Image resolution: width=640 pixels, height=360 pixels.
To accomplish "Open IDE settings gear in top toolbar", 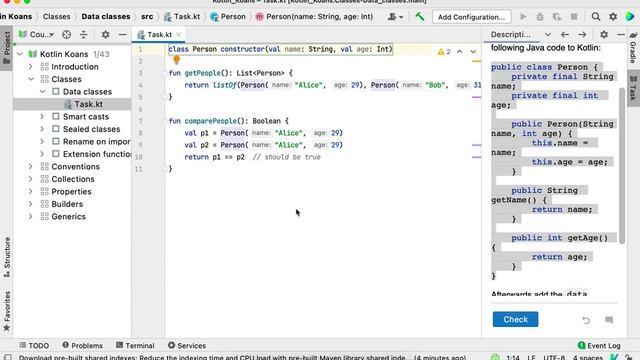I will (613, 17).
